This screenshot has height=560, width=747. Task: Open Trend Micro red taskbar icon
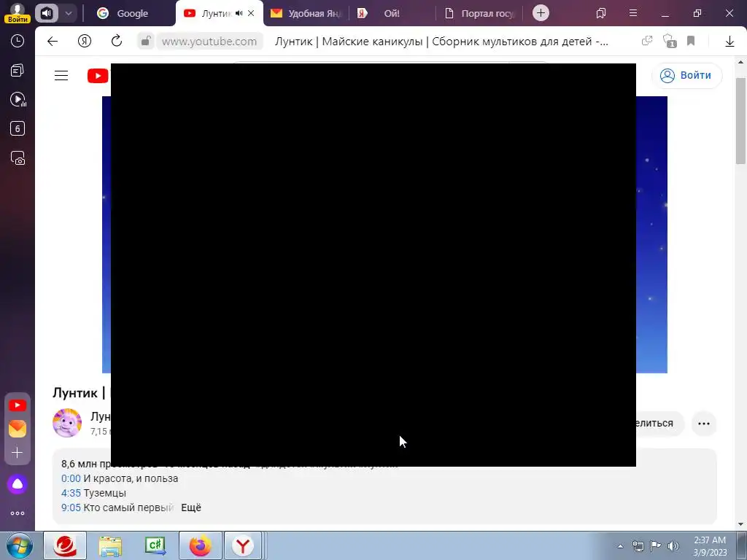click(65, 545)
